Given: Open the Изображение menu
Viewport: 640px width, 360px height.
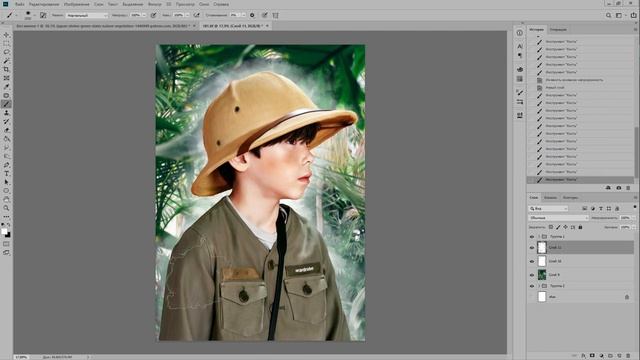Looking at the screenshot, I should (76, 4).
